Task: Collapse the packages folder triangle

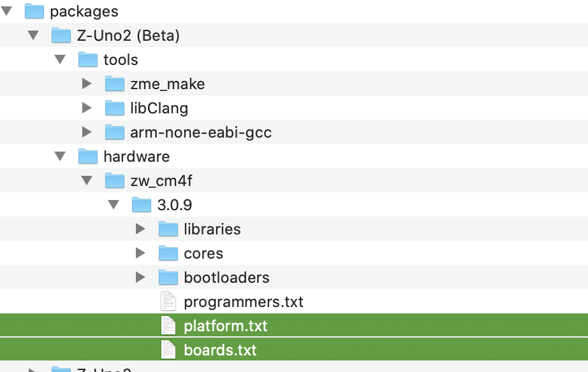Action: (x=7, y=11)
